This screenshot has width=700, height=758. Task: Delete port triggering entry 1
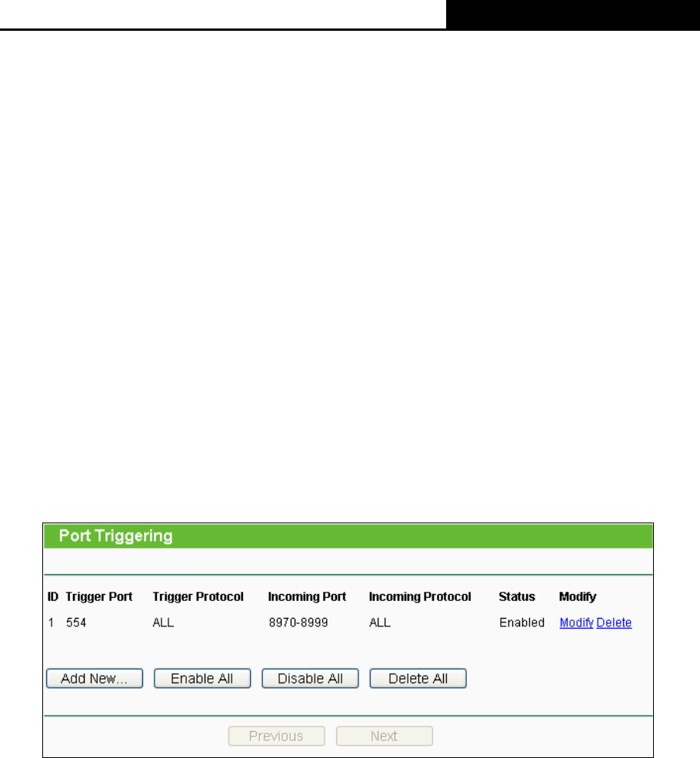614,623
